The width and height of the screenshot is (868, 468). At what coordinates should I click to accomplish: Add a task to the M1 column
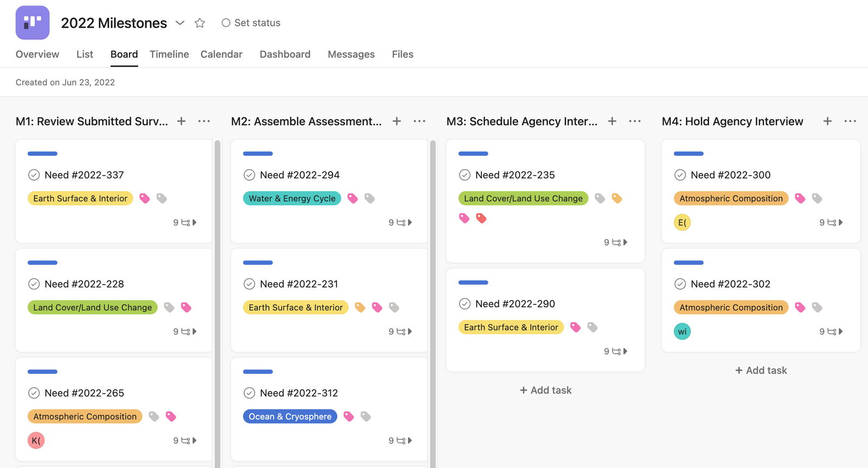click(x=181, y=121)
